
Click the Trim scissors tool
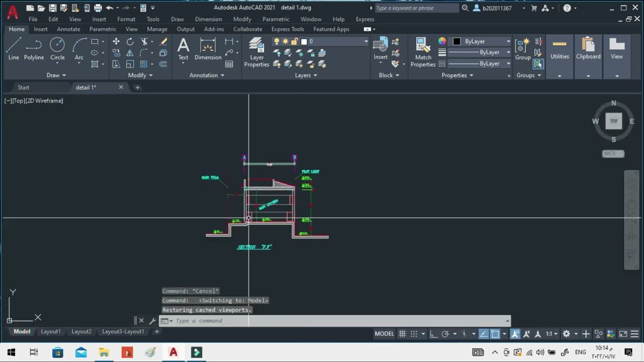(x=144, y=42)
